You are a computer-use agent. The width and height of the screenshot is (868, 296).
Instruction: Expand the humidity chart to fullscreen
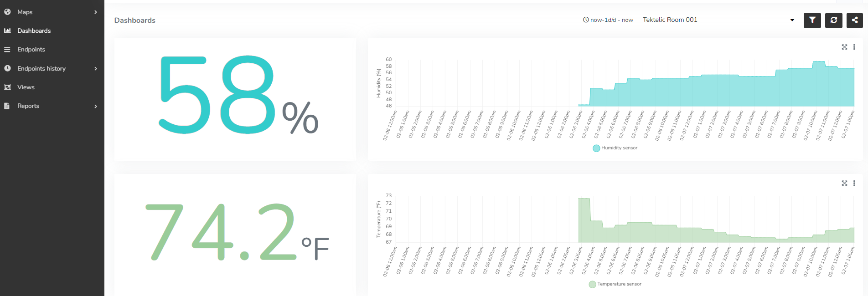point(844,47)
